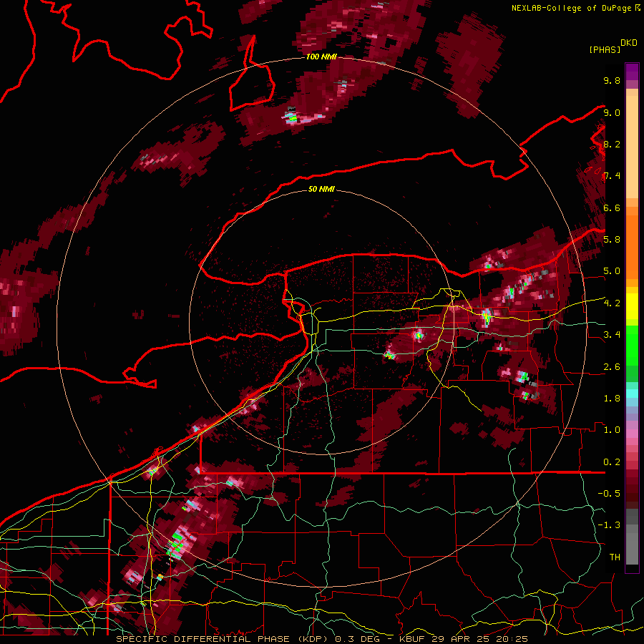Click the 5.8 scale value
Viewport: 644px width, 644px height.
pyautogui.click(x=612, y=240)
